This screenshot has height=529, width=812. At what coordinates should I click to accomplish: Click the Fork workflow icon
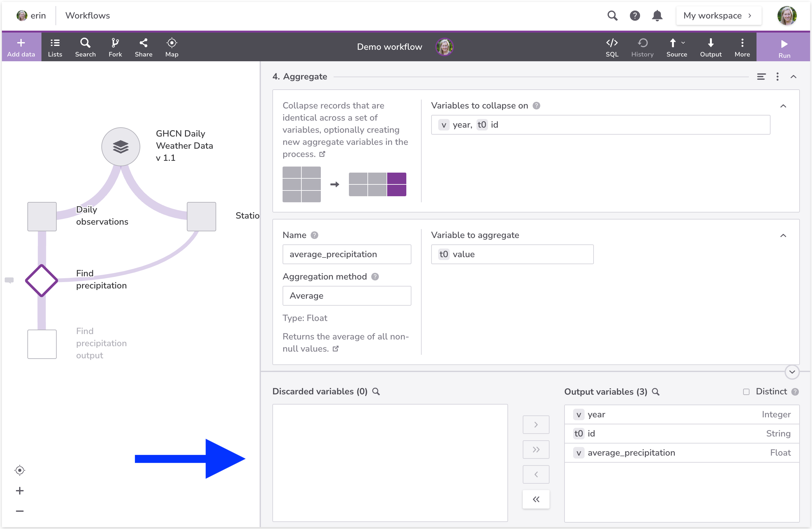115,47
